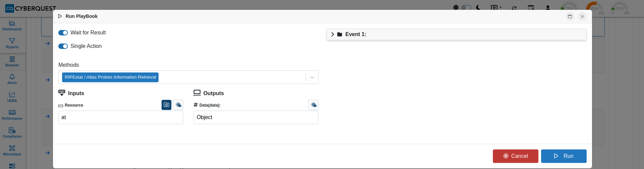Expand the Event 1 folder
The image size is (644, 169).
click(333, 34)
